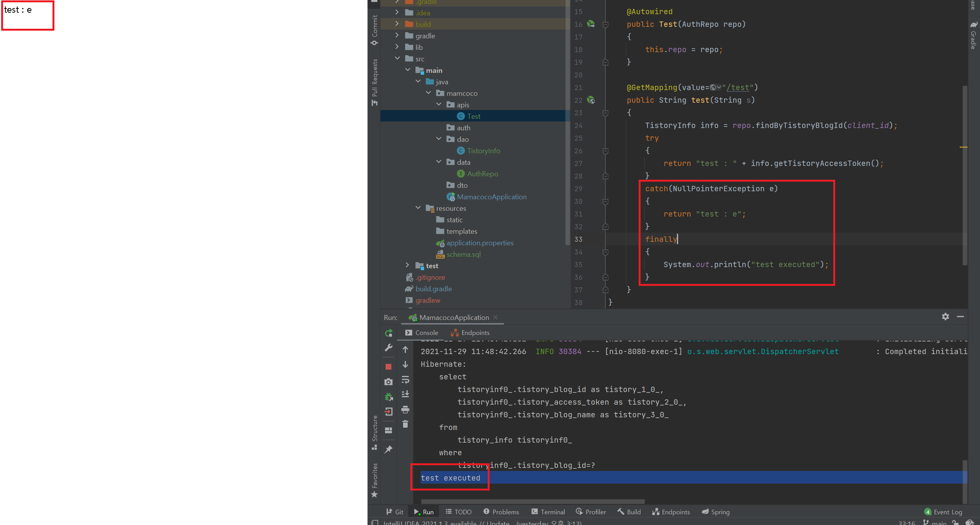Expand the test folder in project tree
Screen dimensions: 980x525
tap(407, 266)
